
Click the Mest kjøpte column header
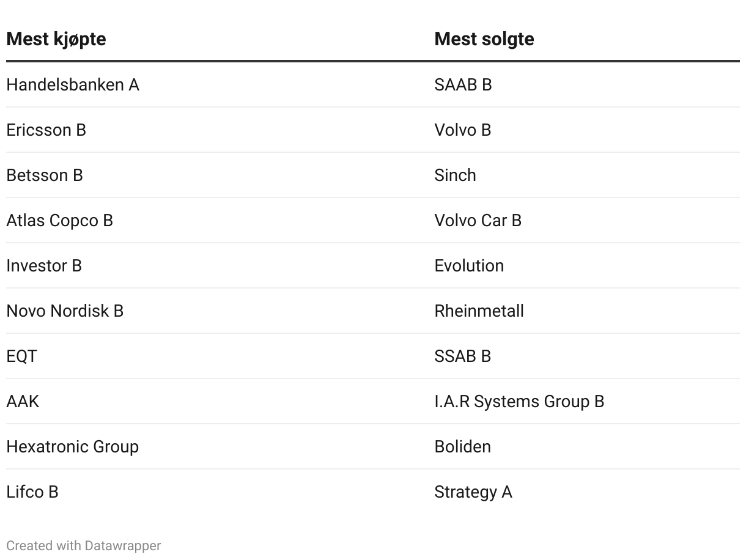click(x=56, y=39)
